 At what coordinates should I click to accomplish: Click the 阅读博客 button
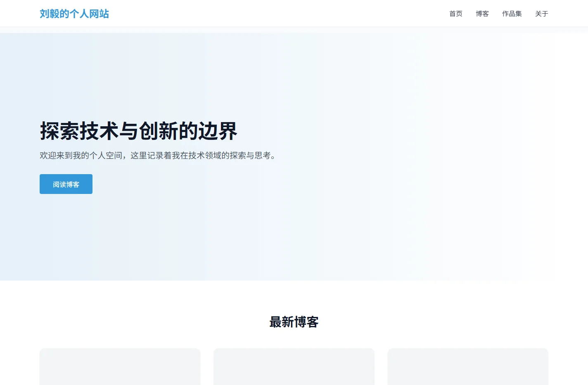click(66, 184)
